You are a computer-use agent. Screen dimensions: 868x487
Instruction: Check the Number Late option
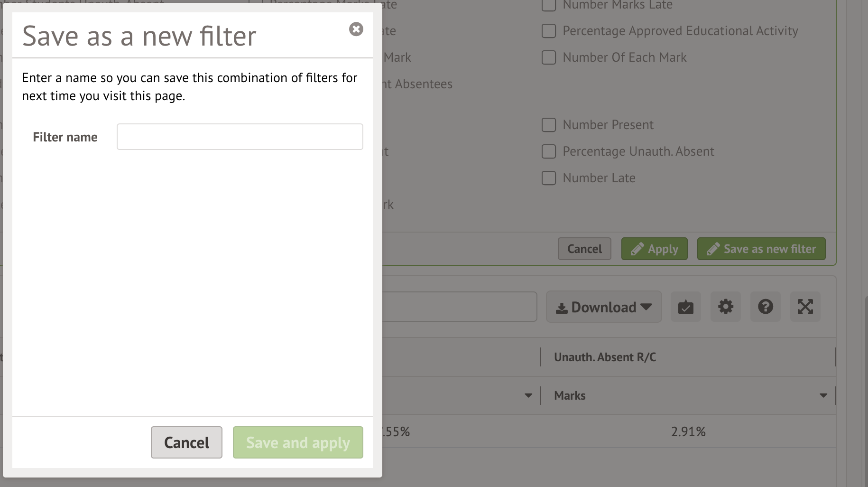[549, 178]
